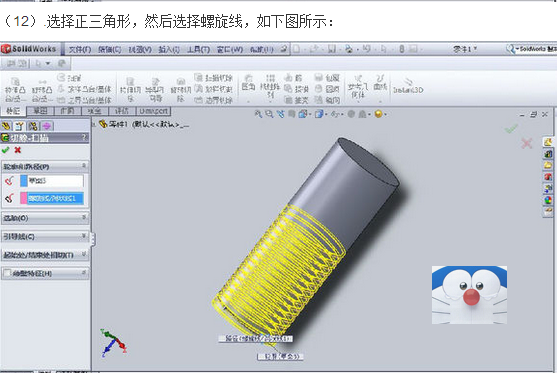The height and width of the screenshot is (374, 557).
Task: Click the green OK checkmark in PropertyManager
Action: (x=5, y=150)
